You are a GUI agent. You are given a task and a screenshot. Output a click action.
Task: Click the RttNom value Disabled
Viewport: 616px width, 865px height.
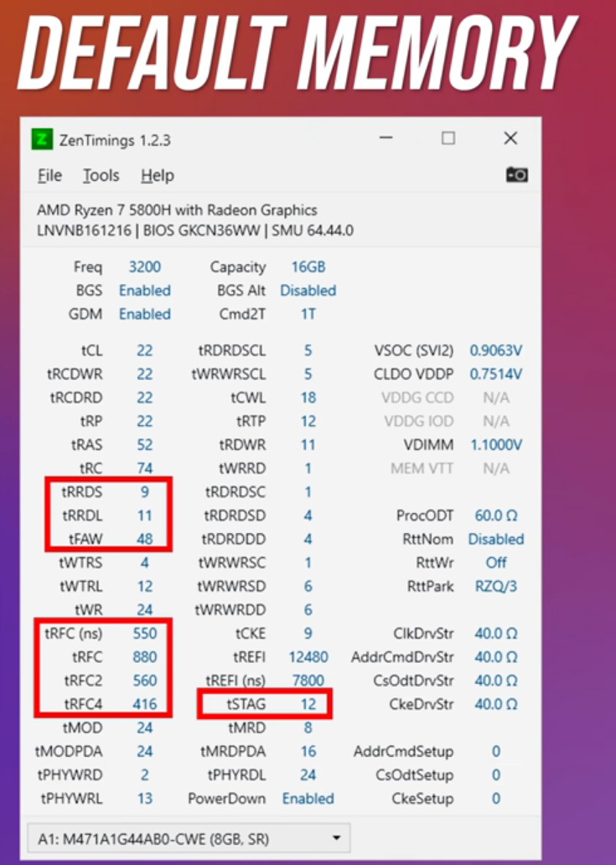(x=496, y=539)
